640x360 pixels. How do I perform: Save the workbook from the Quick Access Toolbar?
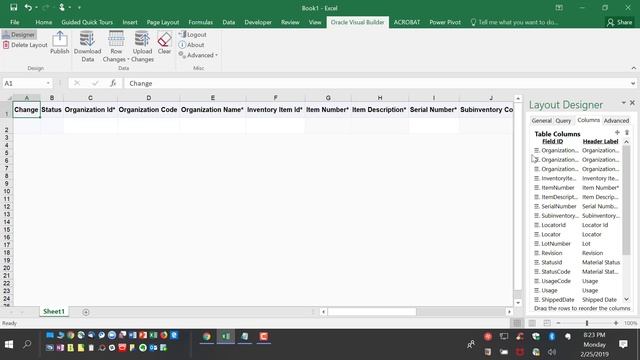[13, 7]
